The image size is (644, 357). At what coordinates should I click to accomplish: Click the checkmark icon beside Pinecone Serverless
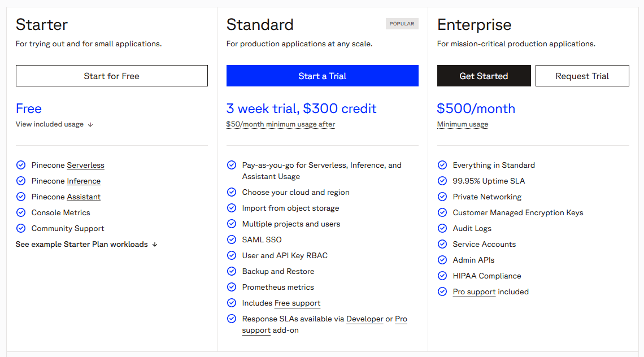click(21, 165)
